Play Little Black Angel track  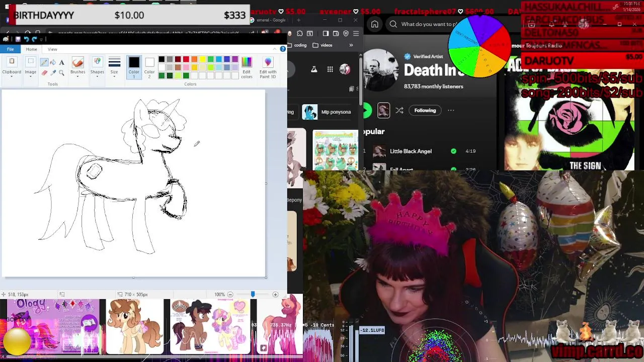[411, 151]
